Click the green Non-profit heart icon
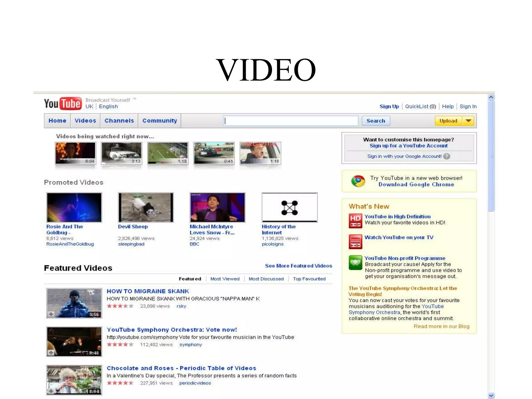Image resolution: width=532 pixels, height=399 pixels. [355, 262]
